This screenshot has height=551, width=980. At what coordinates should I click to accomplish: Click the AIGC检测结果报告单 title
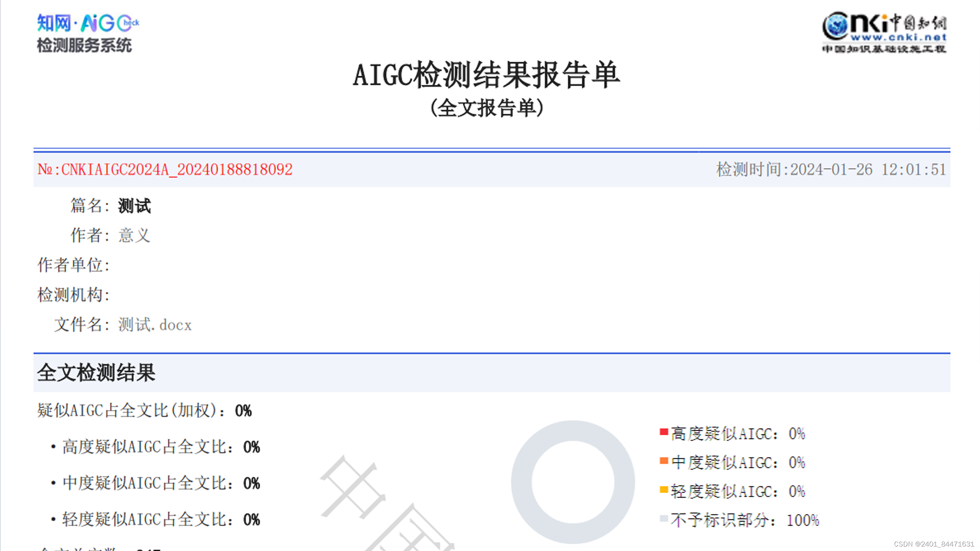pos(486,75)
